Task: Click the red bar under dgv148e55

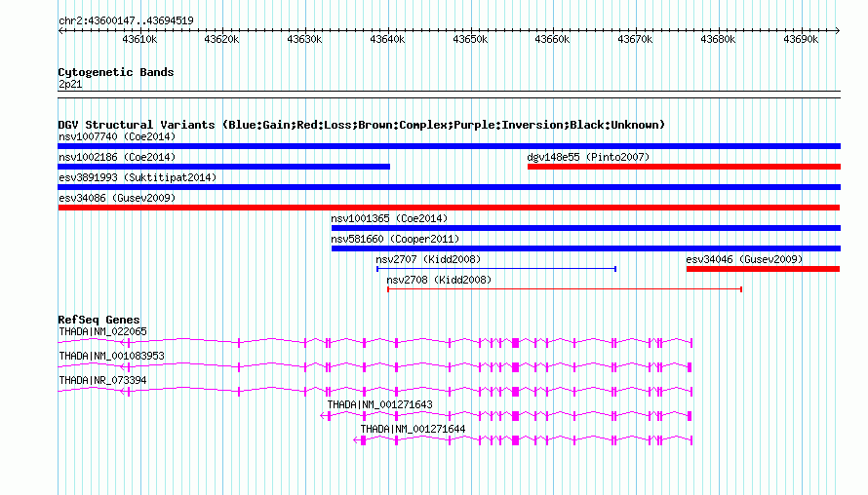Action: click(685, 167)
